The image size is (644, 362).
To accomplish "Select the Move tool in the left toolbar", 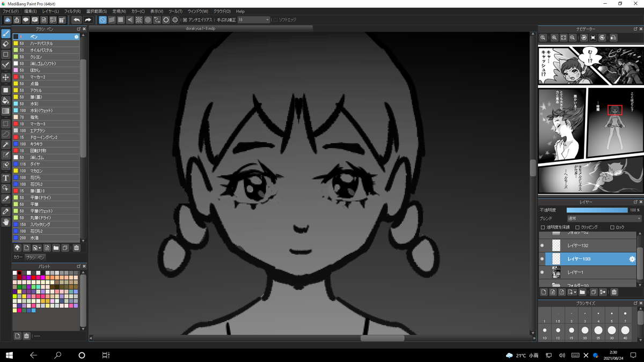I will 5,77.
